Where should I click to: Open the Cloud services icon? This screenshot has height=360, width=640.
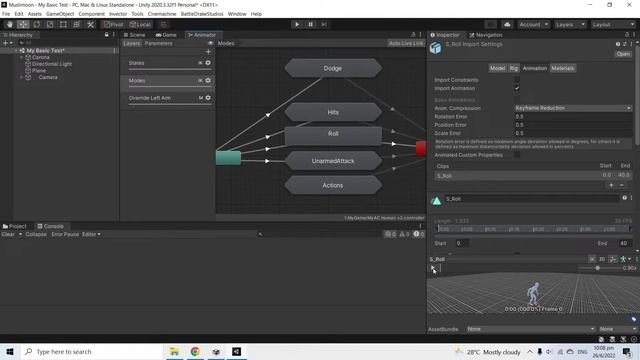click(x=507, y=24)
